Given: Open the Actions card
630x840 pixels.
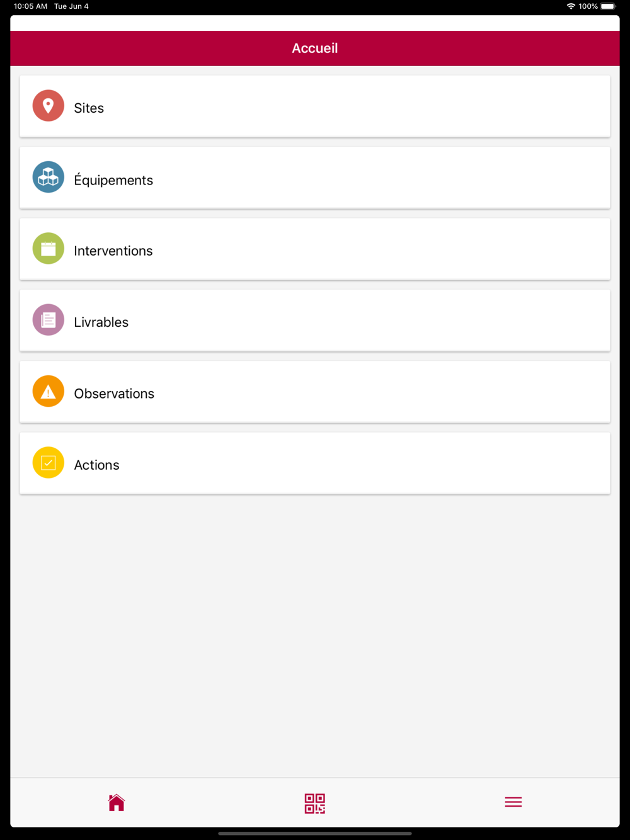Looking at the screenshot, I should (315, 463).
